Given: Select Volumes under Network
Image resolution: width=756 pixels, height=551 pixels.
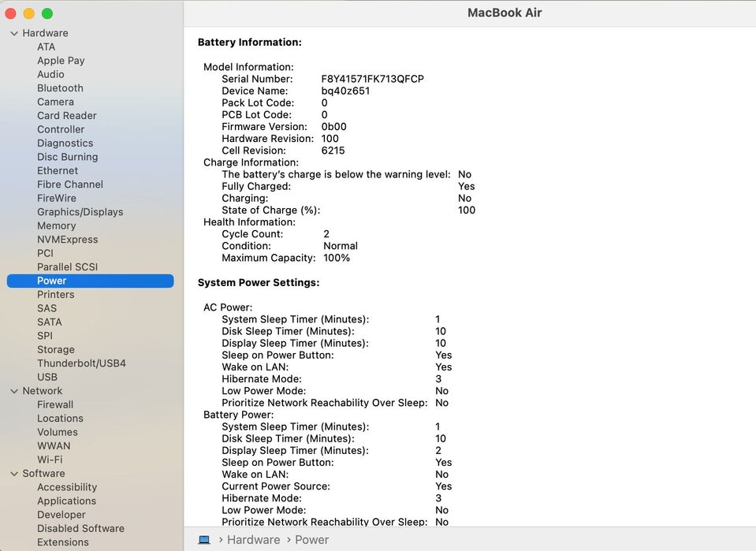Looking at the screenshot, I should coord(58,433).
